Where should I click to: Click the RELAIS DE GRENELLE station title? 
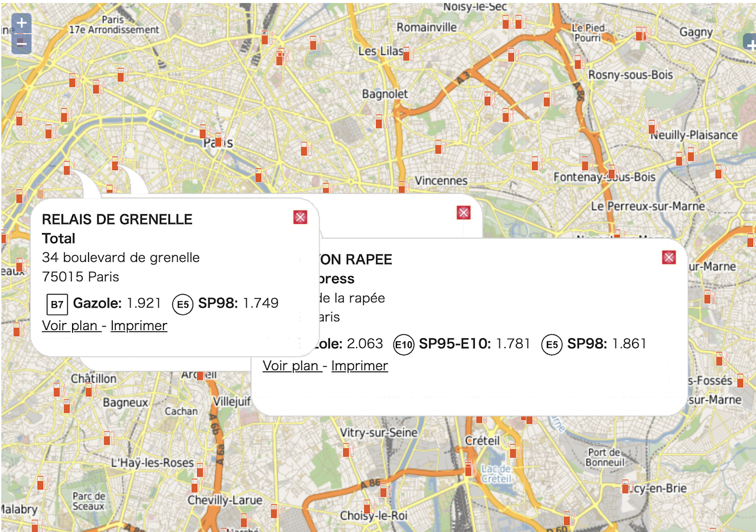[x=117, y=219]
